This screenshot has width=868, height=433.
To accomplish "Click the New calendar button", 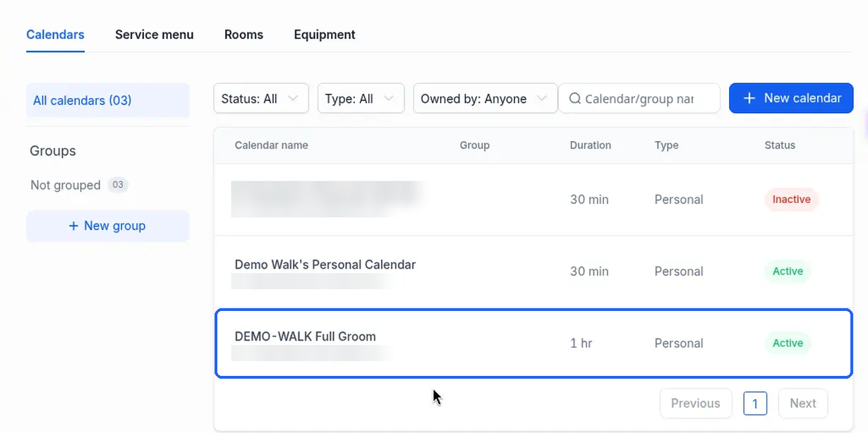I will click(x=791, y=98).
